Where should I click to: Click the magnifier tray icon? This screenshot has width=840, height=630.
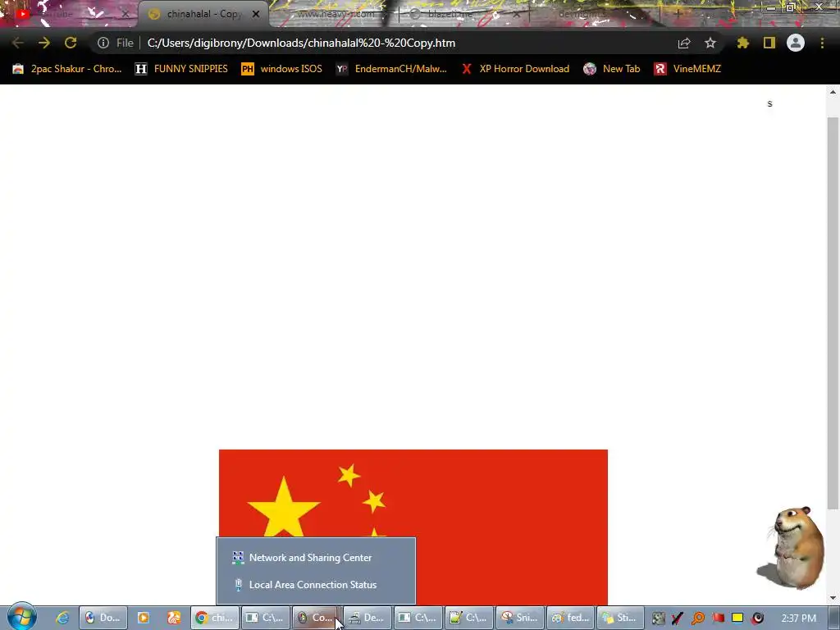[x=698, y=618]
